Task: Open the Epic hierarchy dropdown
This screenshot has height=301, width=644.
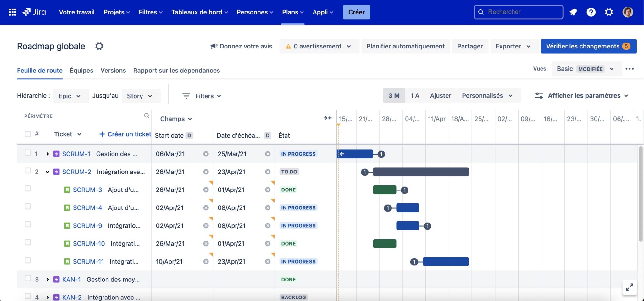Action: pyautogui.click(x=71, y=96)
